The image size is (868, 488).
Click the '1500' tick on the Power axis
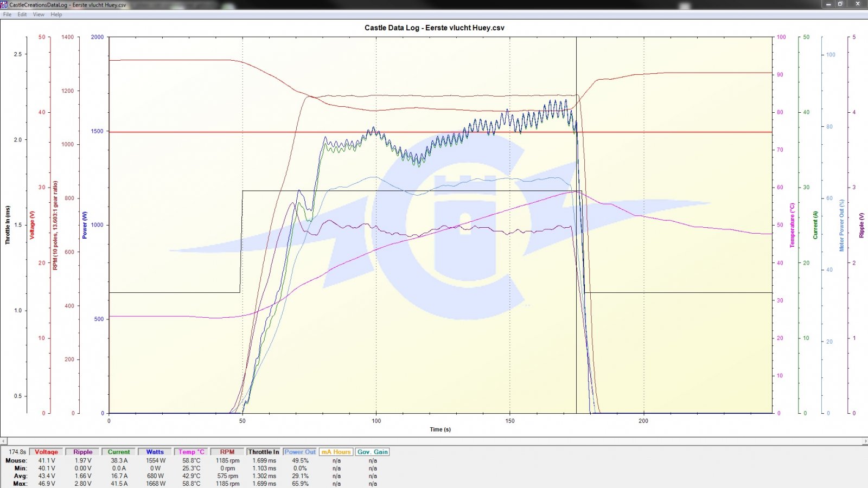(x=97, y=131)
